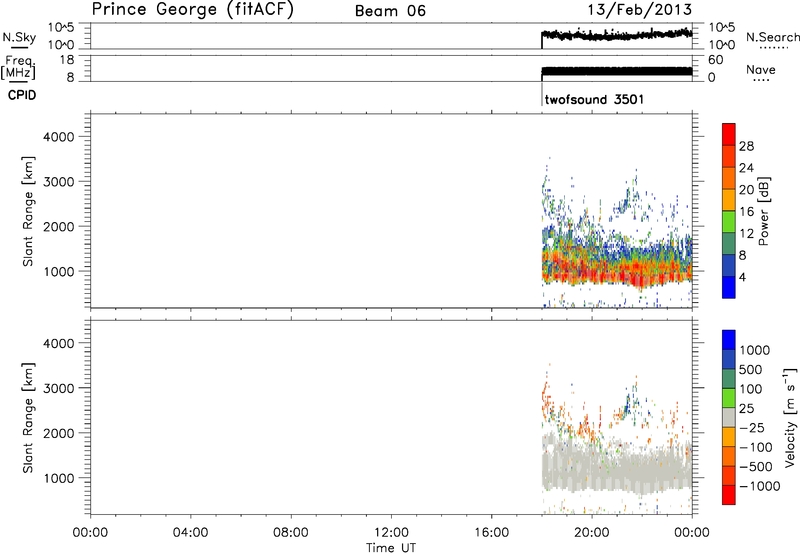Viewport: 800px width, 554px height.
Task: Click the 'N.Sky' legend label
Action: (x=19, y=37)
